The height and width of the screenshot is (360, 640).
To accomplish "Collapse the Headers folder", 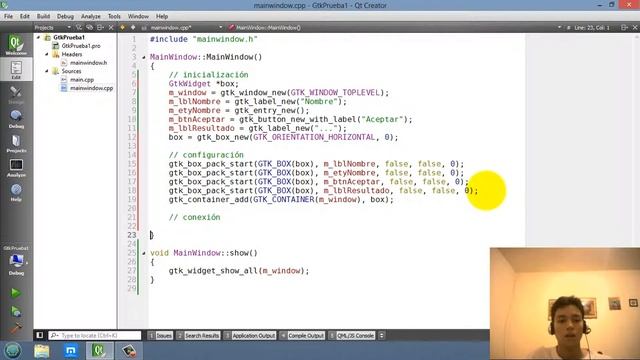I will (x=47, y=54).
